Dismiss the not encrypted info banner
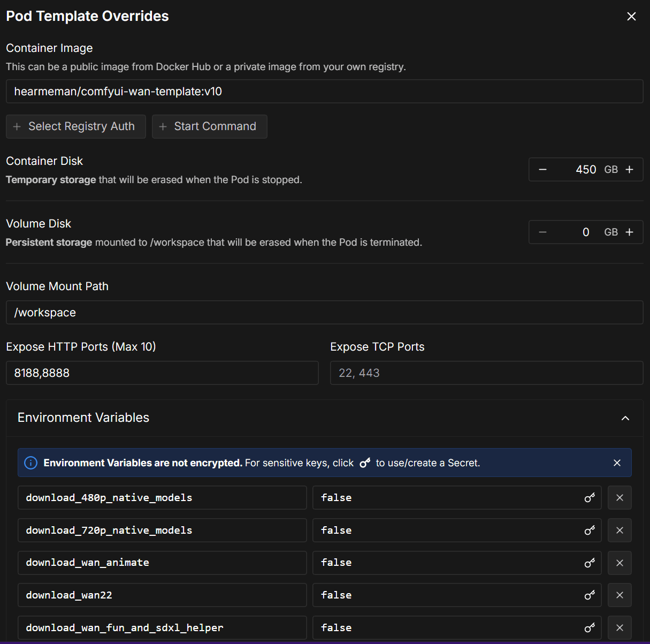The image size is (650, 644). click(x=617, y=463)
